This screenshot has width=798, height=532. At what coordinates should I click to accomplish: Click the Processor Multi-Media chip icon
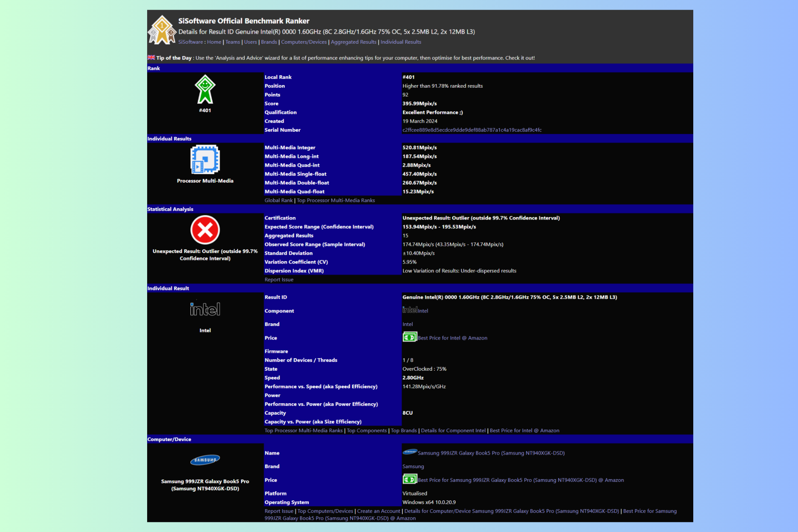point(205,159)
